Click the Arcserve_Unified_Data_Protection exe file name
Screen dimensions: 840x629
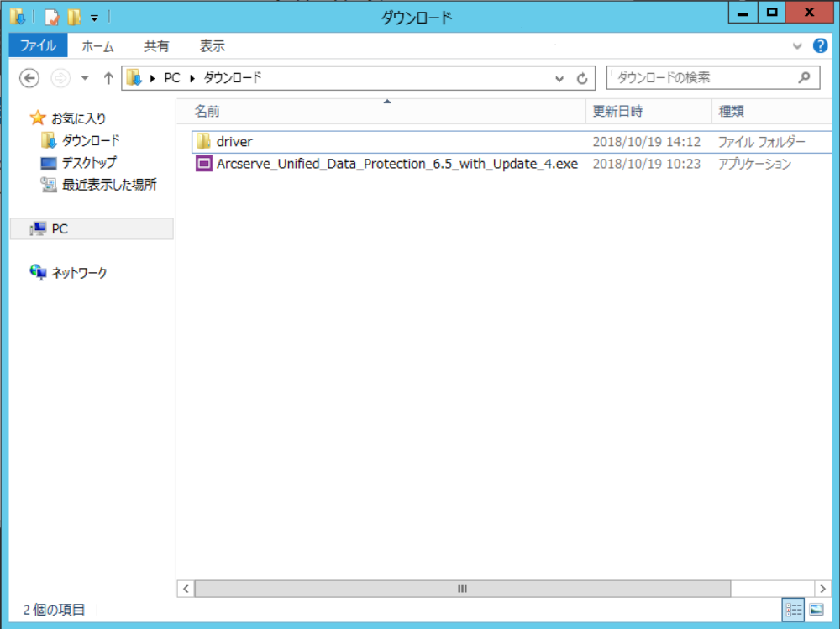(x=397, y=164)
